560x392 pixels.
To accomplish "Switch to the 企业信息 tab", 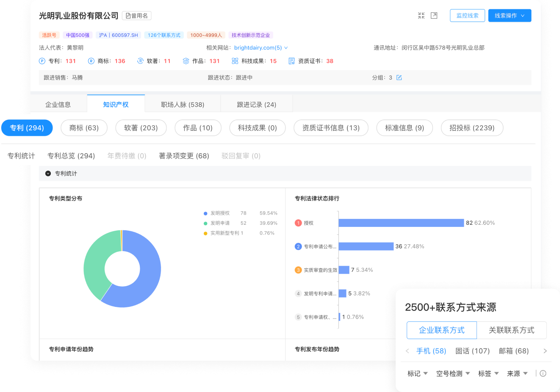I will coord(58,105).
